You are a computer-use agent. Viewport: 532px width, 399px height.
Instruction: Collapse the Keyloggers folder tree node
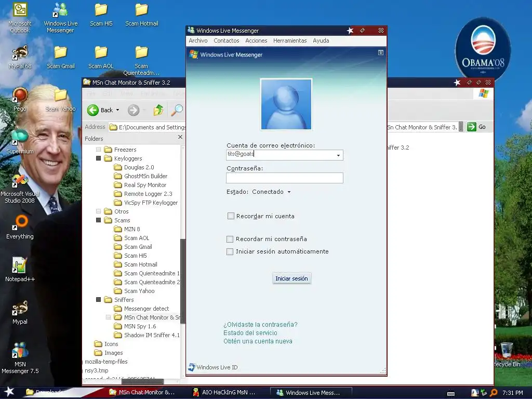pyautogui.click(x=98, y=158)
